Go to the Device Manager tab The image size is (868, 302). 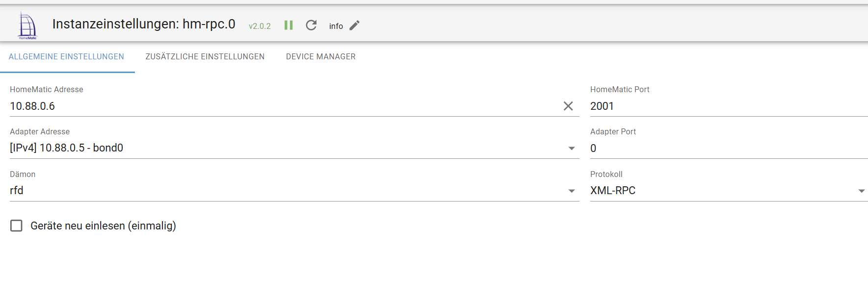[x=321, y=57]
